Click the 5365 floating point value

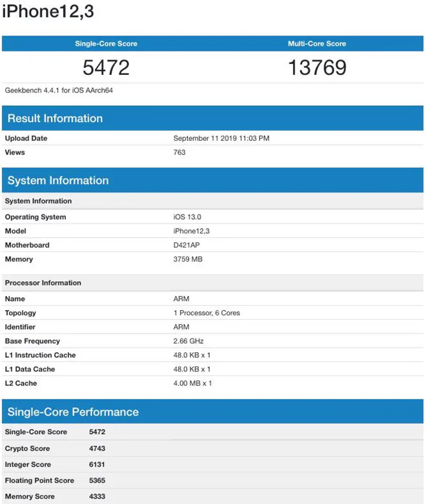tap(97, 481)
